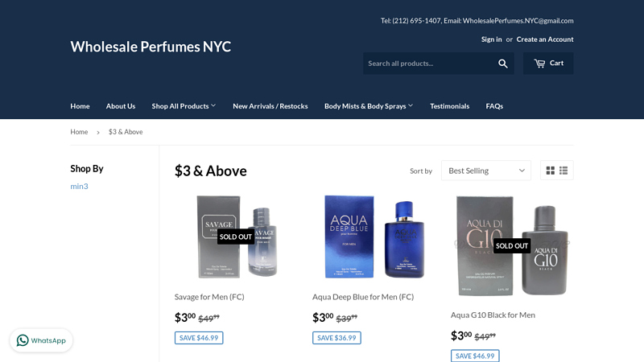Screen dimensions: 644x362
Task: Click the Home breadcrumb link
Action: (79, 132)
